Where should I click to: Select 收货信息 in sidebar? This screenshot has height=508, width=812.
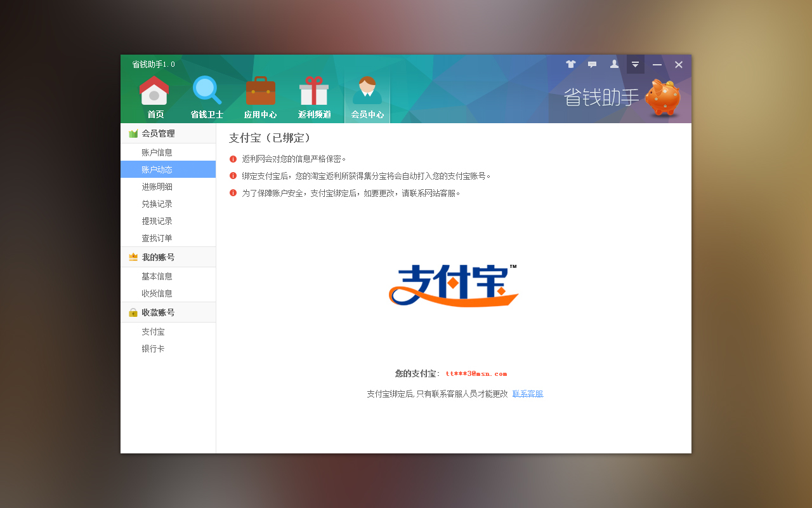[168, 293]
